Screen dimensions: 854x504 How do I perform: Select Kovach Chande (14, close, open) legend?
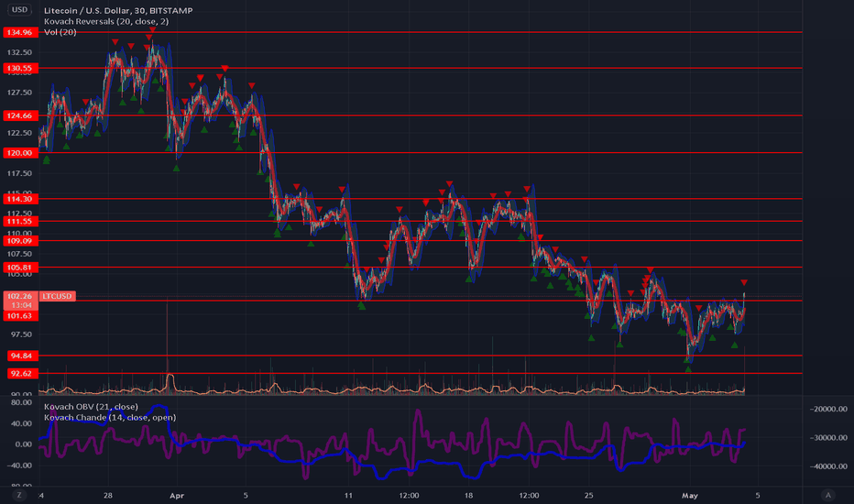pos(110,417)
